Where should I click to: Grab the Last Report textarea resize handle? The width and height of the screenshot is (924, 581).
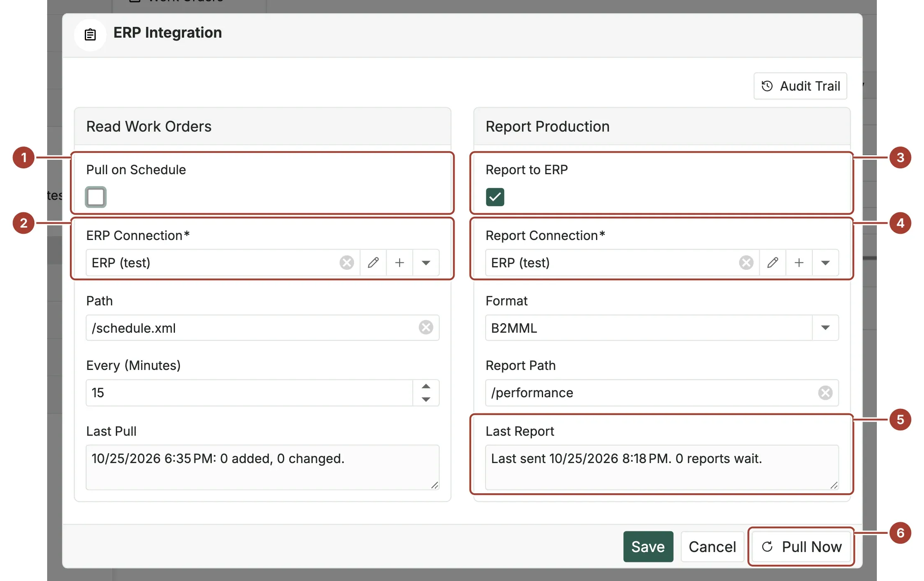pyautogui.click(x=834, y=485)
